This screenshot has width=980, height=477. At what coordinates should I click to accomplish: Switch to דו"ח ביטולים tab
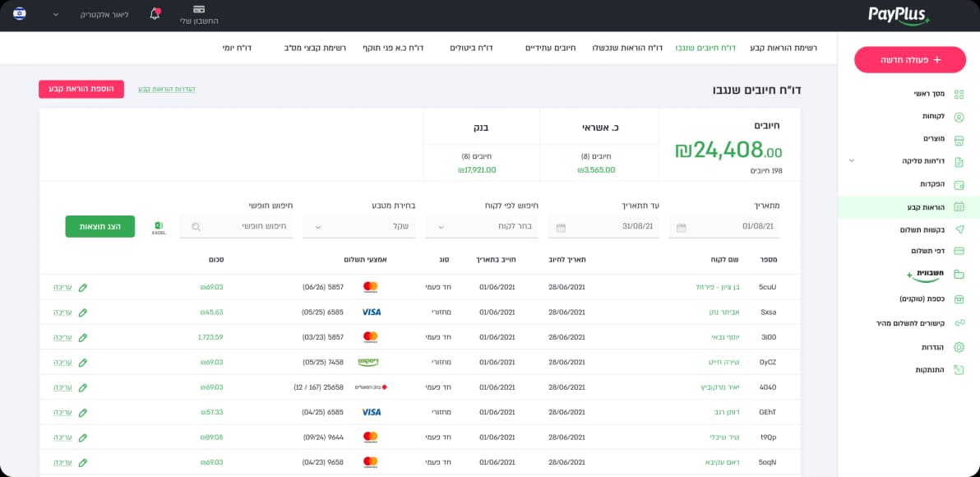pyautogui.click(x=471, y=49)
